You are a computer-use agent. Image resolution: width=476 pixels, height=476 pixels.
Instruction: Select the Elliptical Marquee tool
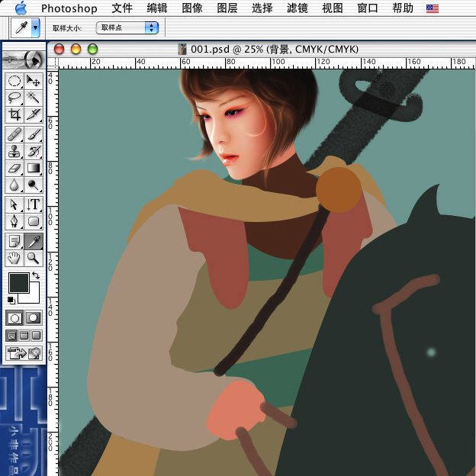click(14, 81)
